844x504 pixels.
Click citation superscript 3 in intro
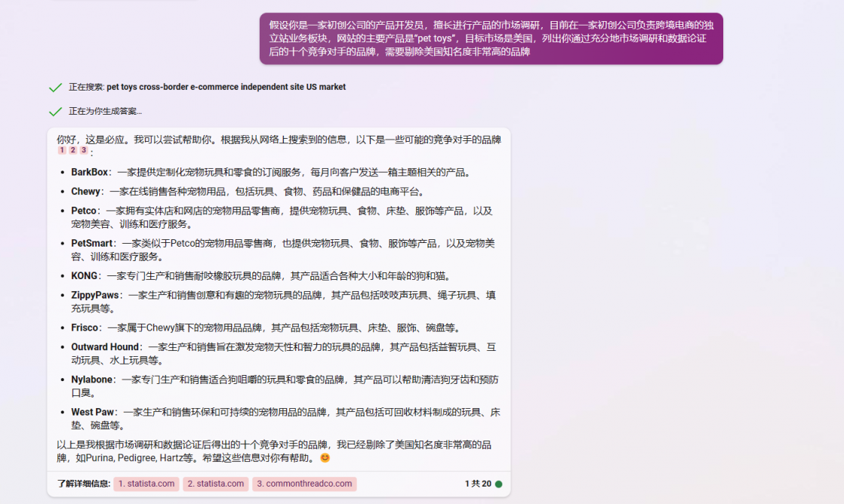point(84,151)
